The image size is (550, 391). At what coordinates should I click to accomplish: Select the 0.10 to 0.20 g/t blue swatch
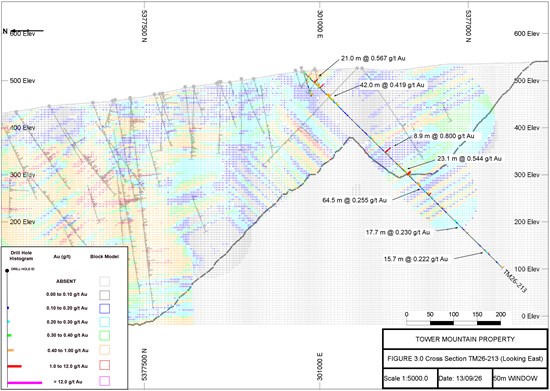point(104,308)
